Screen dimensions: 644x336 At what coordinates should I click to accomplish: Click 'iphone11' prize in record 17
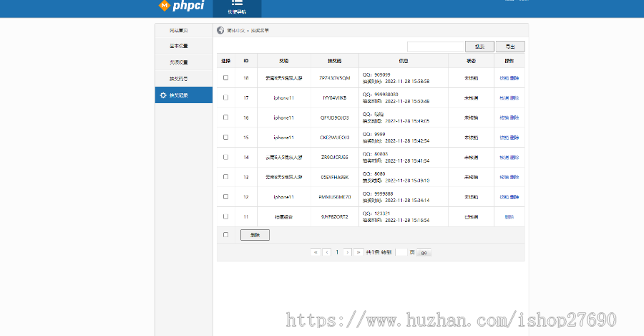[284, 98]
